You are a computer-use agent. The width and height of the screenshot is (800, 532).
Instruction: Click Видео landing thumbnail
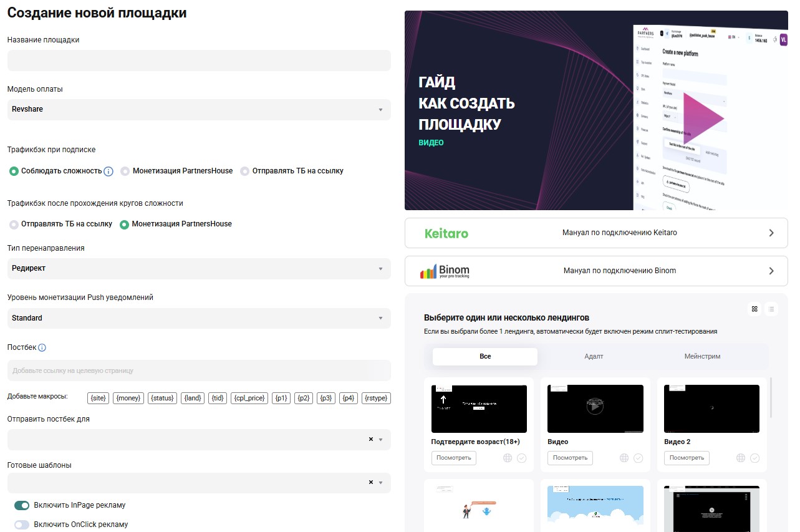pyautogui.click(x=595, y=409)
